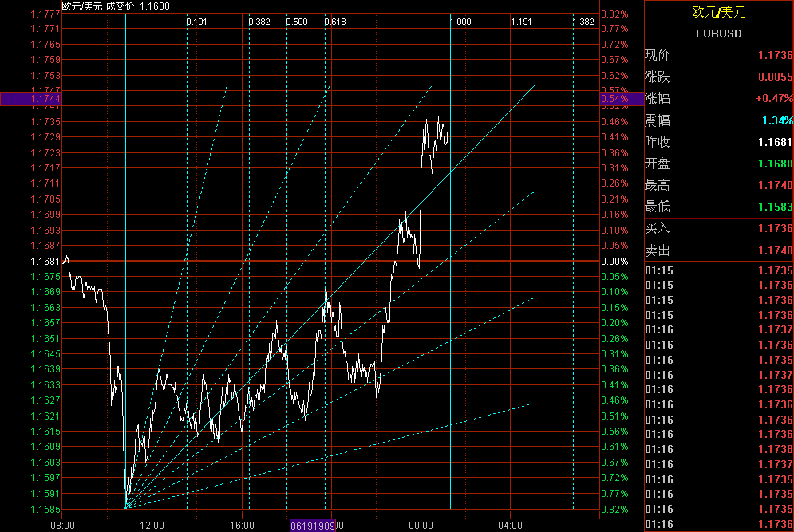Viewport: 794px width, 532px height.
Task: Click 1.1657 on the left price axis
Action: pyautogui.click(x=45, y=322)
